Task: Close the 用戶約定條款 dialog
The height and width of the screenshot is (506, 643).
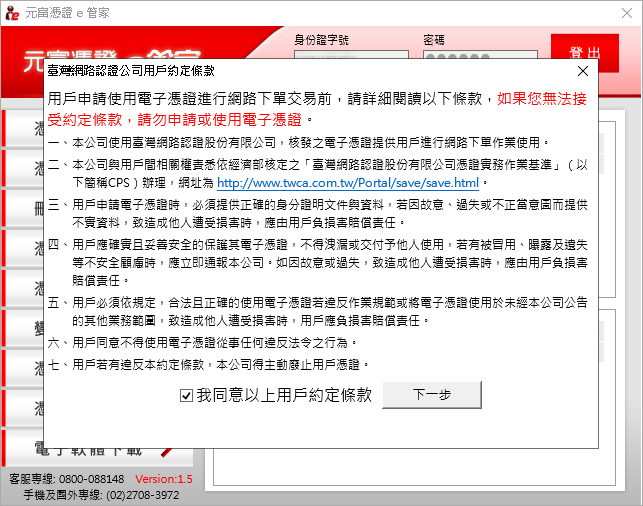Action: click(x=583, y=71)
